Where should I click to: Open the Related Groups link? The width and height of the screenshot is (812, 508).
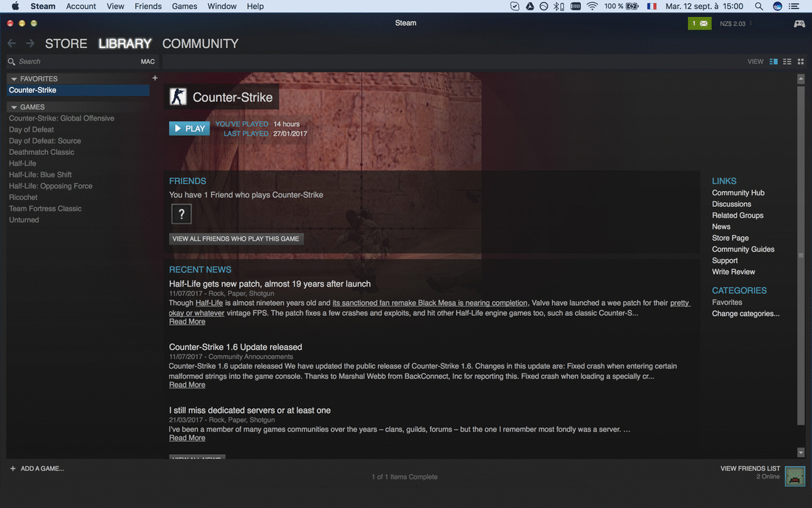(737, 216)
